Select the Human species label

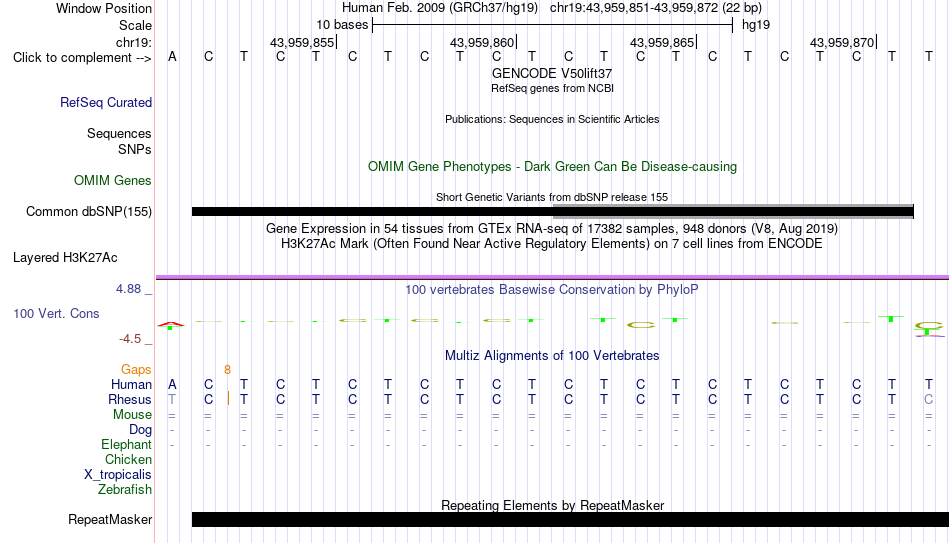point(131,384)
